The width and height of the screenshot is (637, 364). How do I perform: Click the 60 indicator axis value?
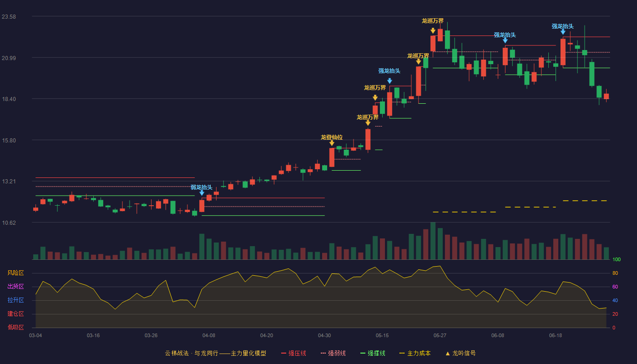[x=615, y=287]
